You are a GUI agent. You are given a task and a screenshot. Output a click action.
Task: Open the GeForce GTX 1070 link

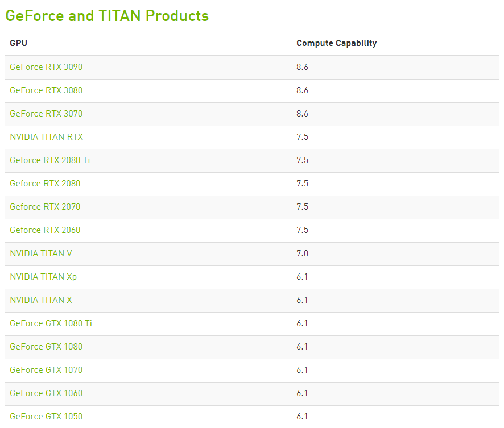click(46, 370)
